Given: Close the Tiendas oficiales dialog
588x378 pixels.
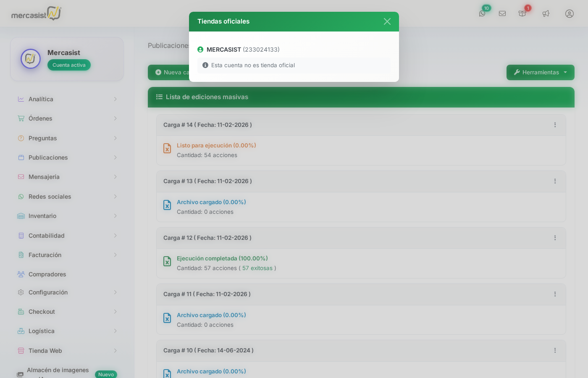Looking at the screenshot, I should pyautogui.click(x=387, y=21).
